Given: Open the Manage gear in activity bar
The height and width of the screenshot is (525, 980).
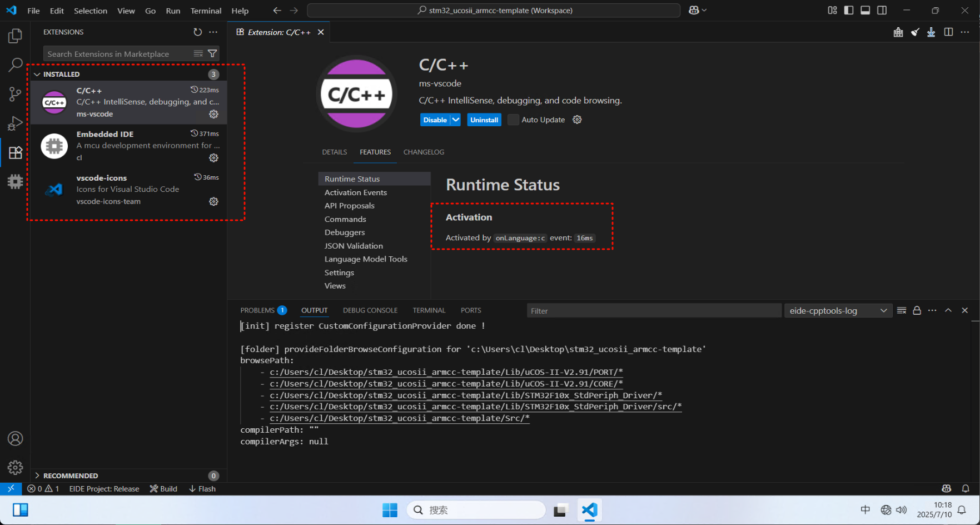Looking at the screenshot, I should pyautogui.click(x=15, y=467).
